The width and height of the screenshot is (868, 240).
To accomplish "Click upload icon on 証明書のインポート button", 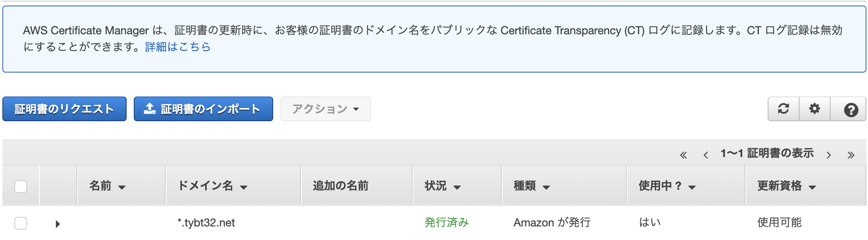I will coord(149,108).
